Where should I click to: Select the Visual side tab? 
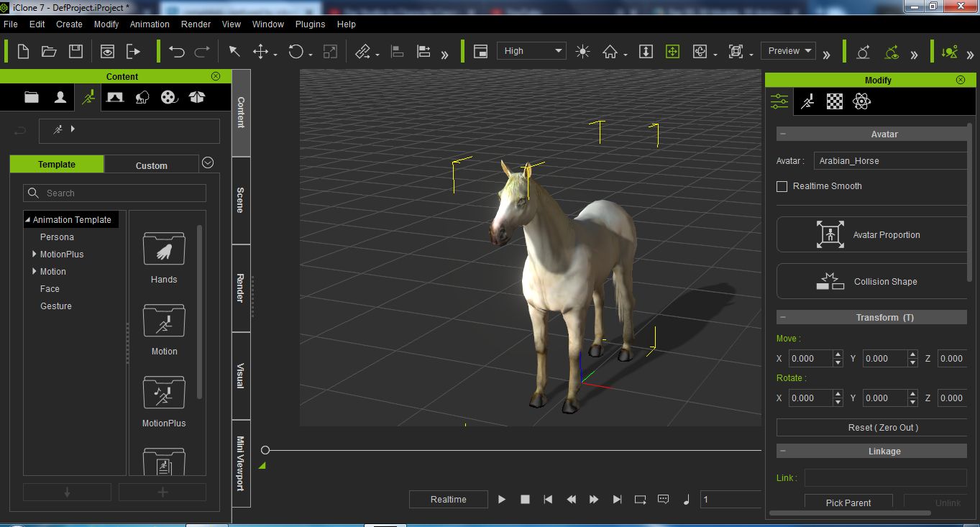[241, 375]
